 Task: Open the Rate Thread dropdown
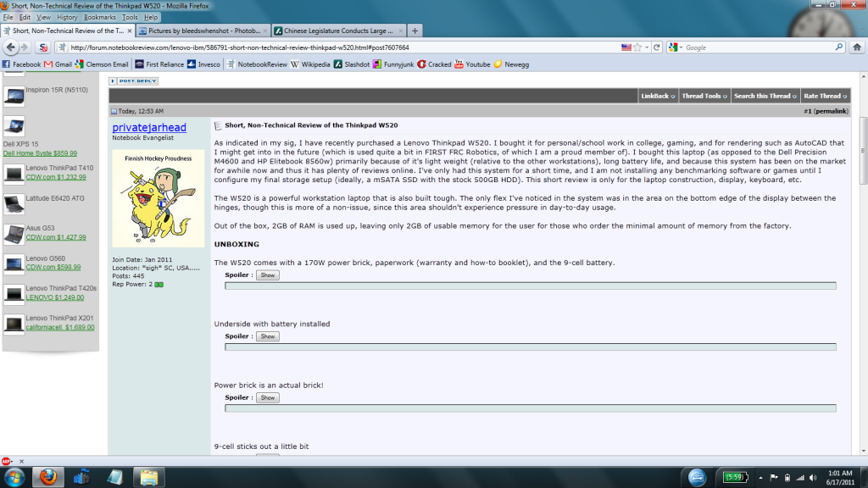click(826, 96)
